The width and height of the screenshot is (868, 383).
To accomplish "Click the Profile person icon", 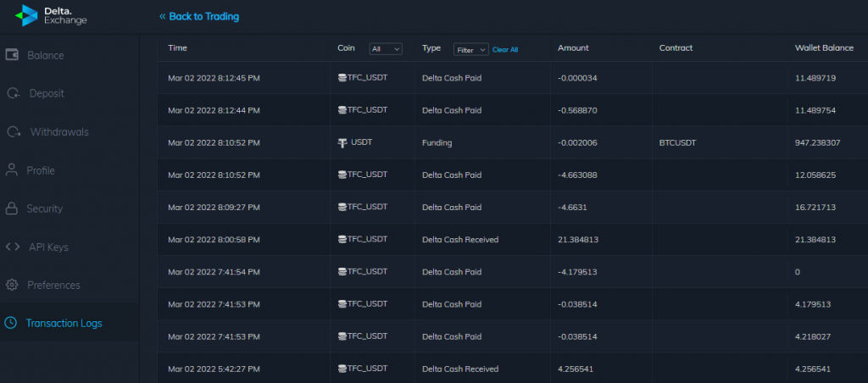I will 12,170.
